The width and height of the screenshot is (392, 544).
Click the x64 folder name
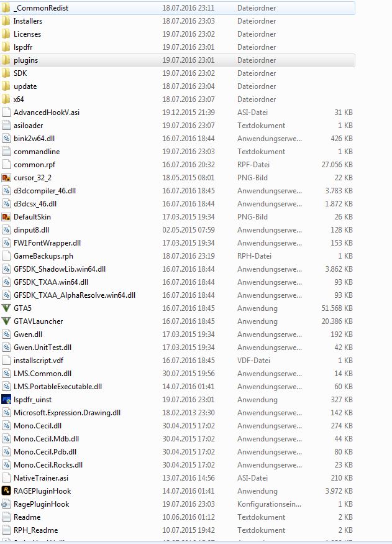(x=19, y=99)
